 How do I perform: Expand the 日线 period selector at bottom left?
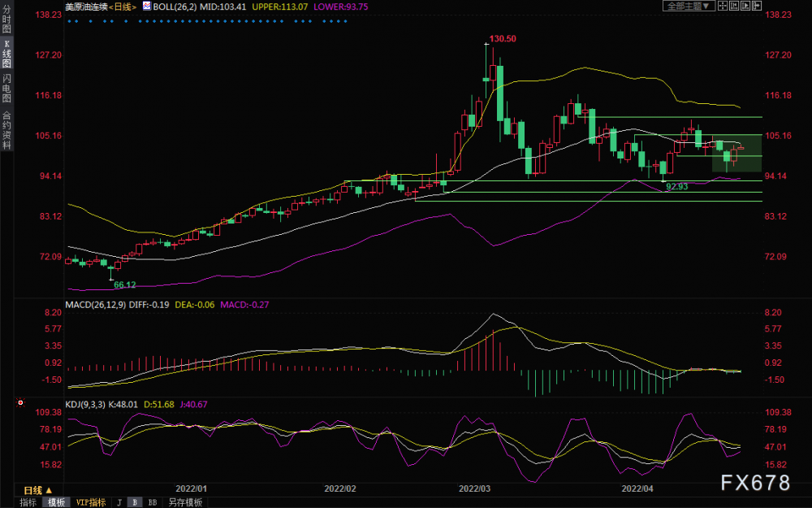(38, 490)
